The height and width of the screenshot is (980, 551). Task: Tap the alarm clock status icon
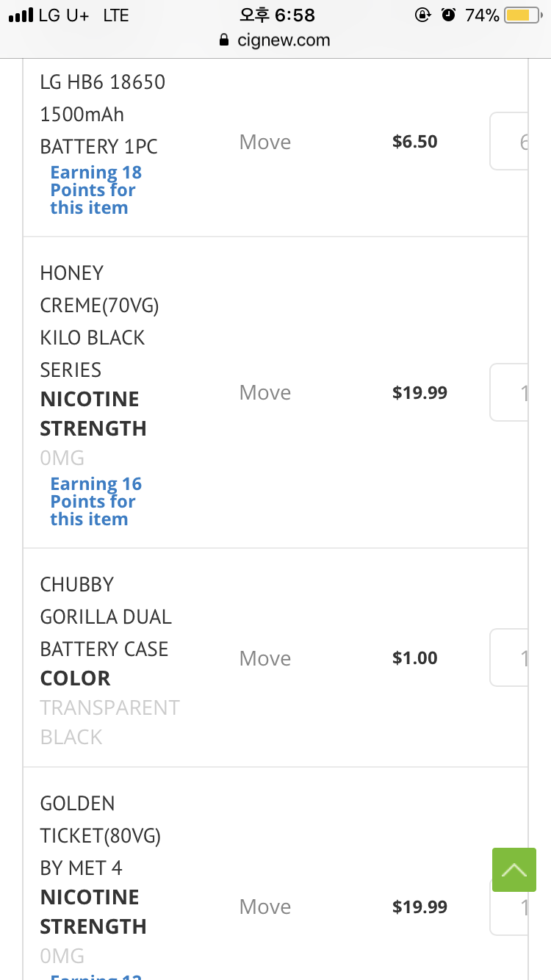(x=448, y=15)
